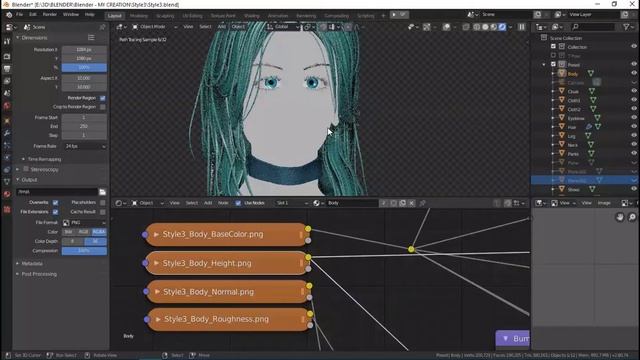Select RGBA color mode button
640x360 pixels.
tap(99, 232)
